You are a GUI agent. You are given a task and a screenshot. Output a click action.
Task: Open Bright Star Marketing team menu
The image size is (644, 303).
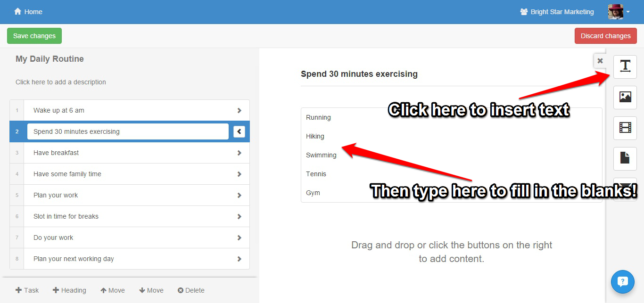[557, 12]
